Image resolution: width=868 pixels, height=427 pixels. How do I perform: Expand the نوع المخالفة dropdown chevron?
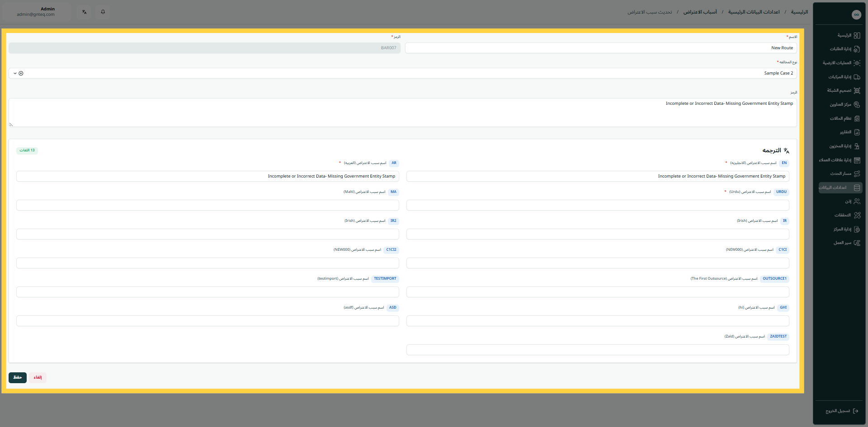coord(15,73)
